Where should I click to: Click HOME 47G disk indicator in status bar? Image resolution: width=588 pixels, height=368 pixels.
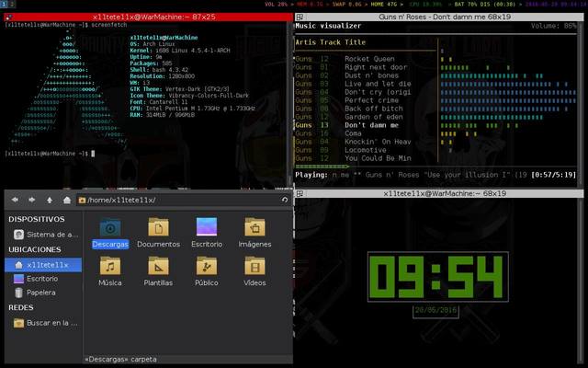tap(384, 5)
